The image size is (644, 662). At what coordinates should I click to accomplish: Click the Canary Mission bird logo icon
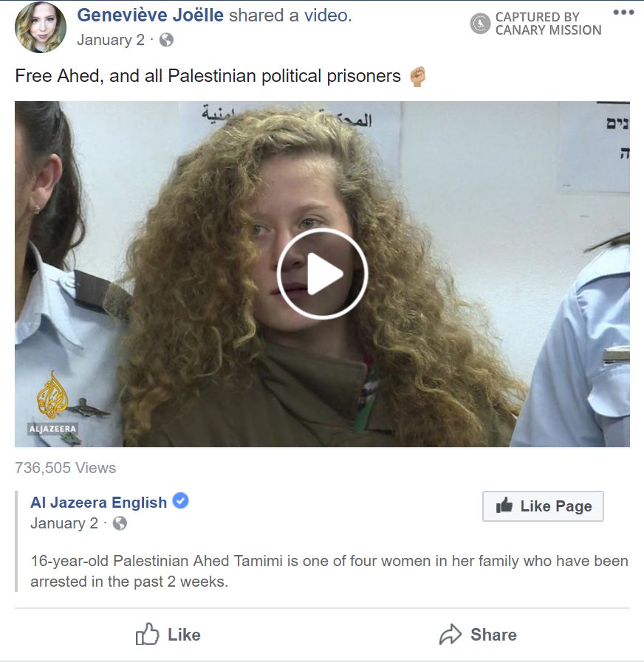(480, 23)
